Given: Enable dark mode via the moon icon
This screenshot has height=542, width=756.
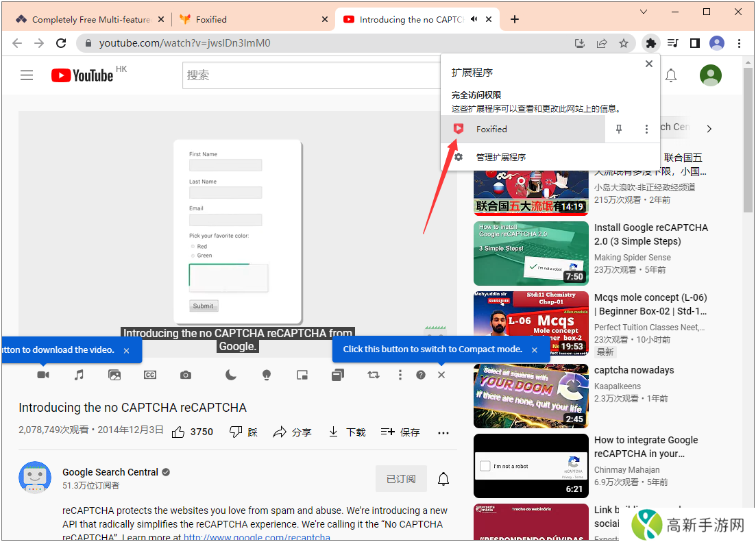Looking at the screenshot, I should point(231,375).
